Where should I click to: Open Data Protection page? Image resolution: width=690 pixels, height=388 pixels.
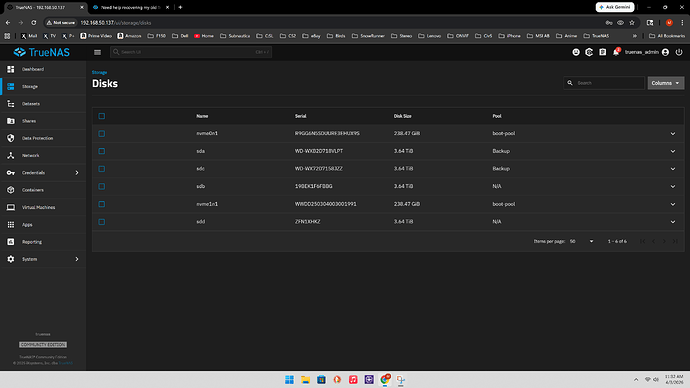pyautogui.click(x=43, y=138)
